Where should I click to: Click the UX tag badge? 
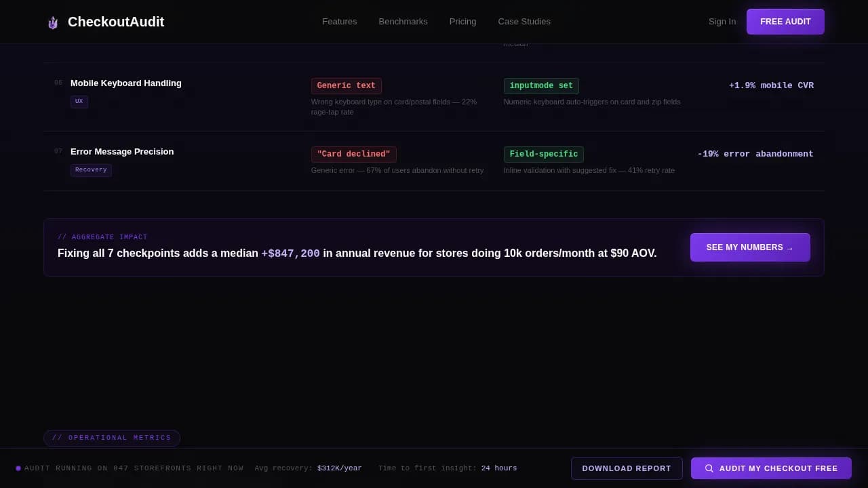pyautogui.click(x=79, y=102)
